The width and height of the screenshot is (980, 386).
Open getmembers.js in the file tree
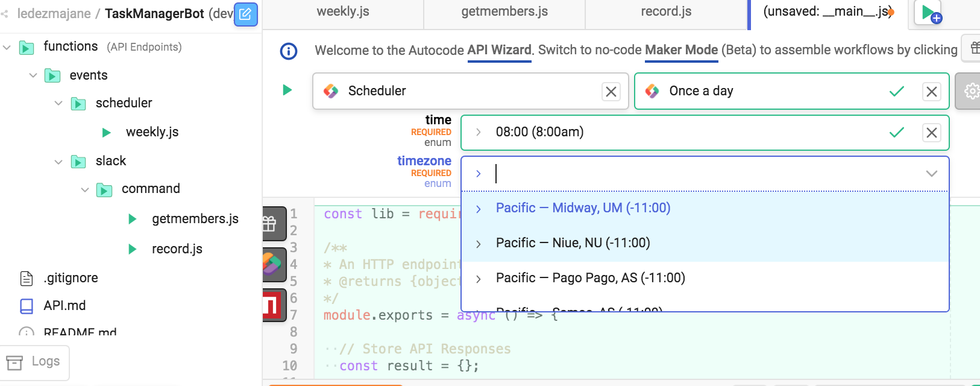(x=195, y=219)
